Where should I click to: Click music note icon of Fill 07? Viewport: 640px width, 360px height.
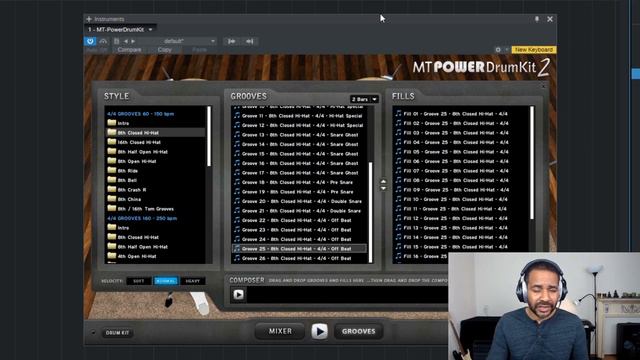398,170
